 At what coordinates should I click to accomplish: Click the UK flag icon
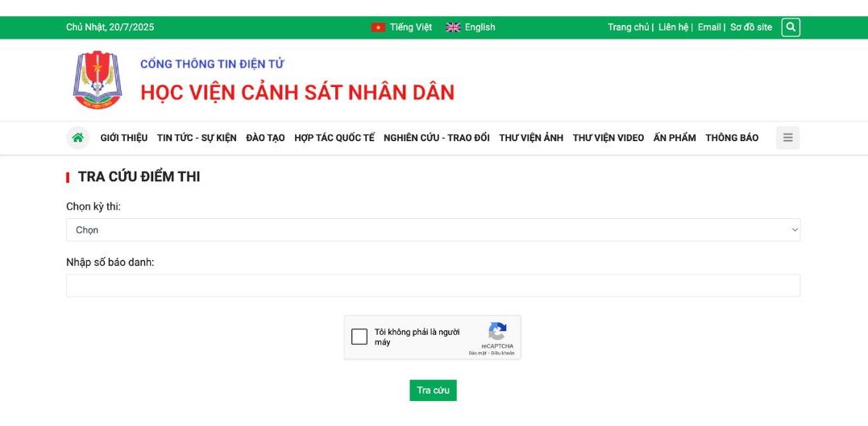pyautogui.click(x=453, y=27)
